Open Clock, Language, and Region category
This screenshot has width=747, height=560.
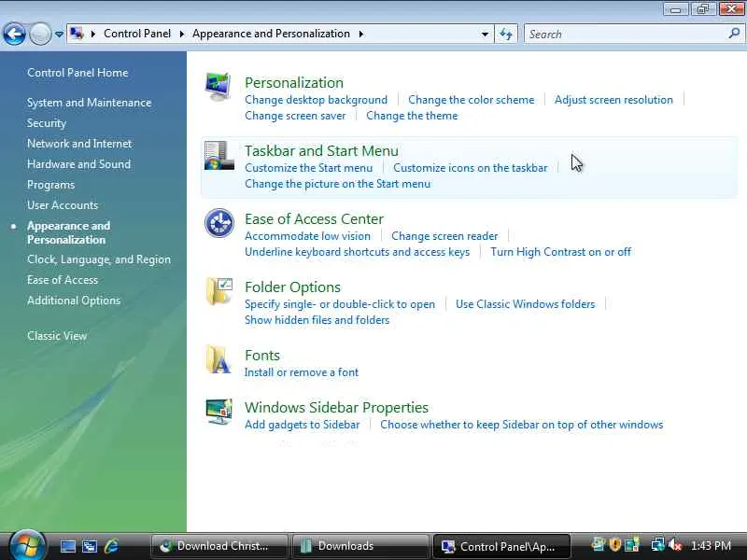tap(99, 259)
